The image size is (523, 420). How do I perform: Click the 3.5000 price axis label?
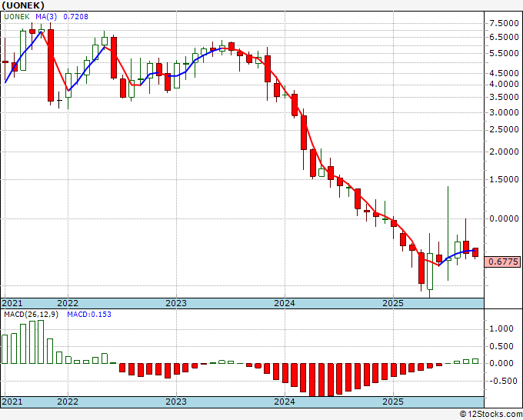pyautogui.click(x=504, y=97)
